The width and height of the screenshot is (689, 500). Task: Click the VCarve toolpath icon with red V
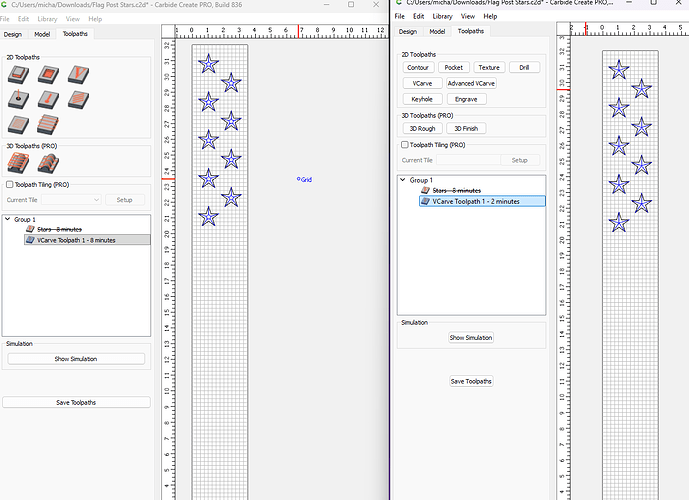coord(77,74)
